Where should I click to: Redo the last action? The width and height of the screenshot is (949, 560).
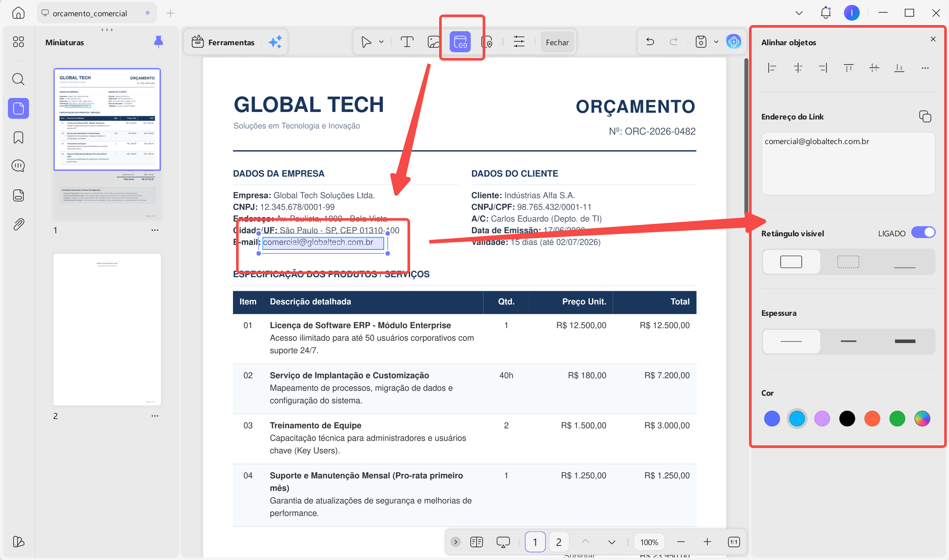[673, 42]
